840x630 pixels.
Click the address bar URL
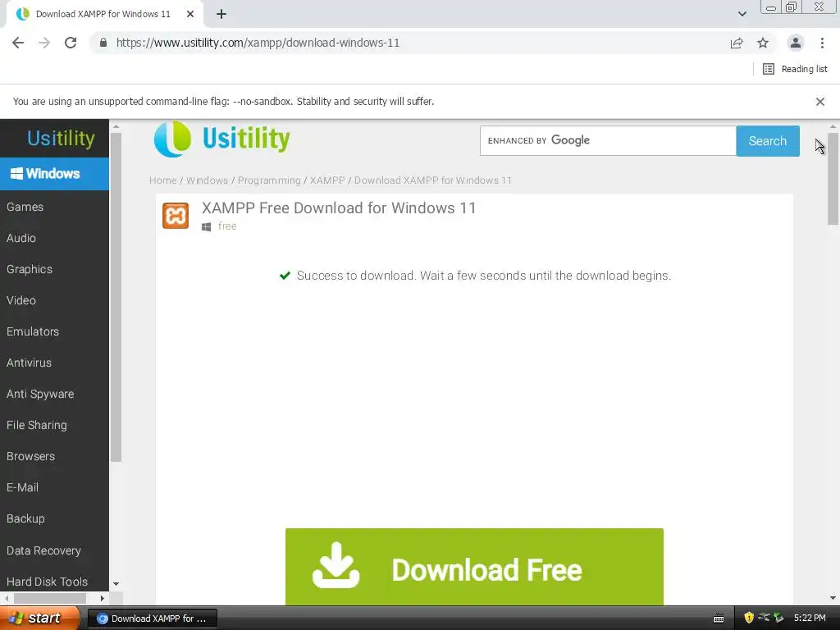[x=258, y=43]
